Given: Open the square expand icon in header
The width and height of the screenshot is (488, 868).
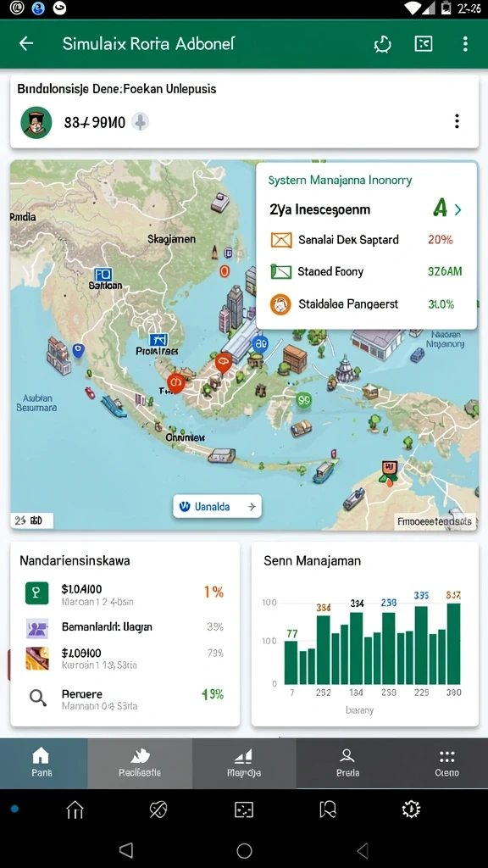Looking at the screenshot, I should tap(424, 44).
